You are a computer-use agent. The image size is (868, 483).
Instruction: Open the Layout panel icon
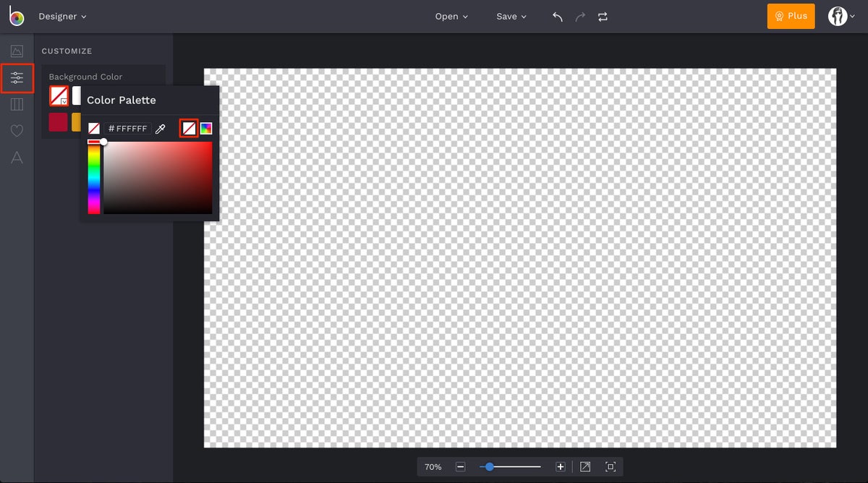coord(17,104)
